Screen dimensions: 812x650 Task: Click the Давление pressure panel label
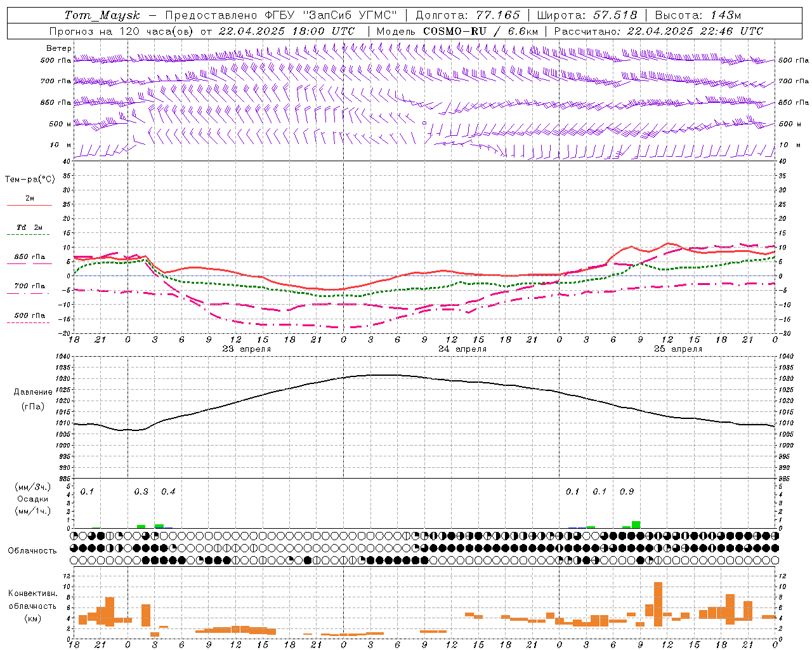click(32, 392)
